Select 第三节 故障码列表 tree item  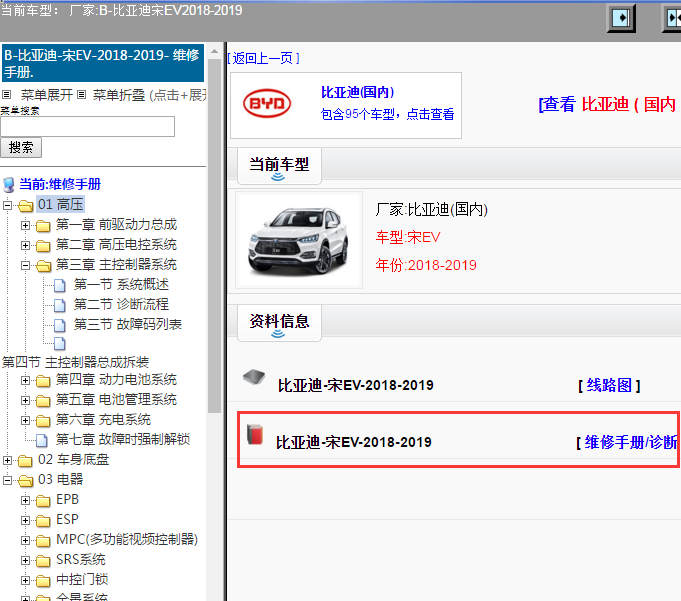(128, 325)
